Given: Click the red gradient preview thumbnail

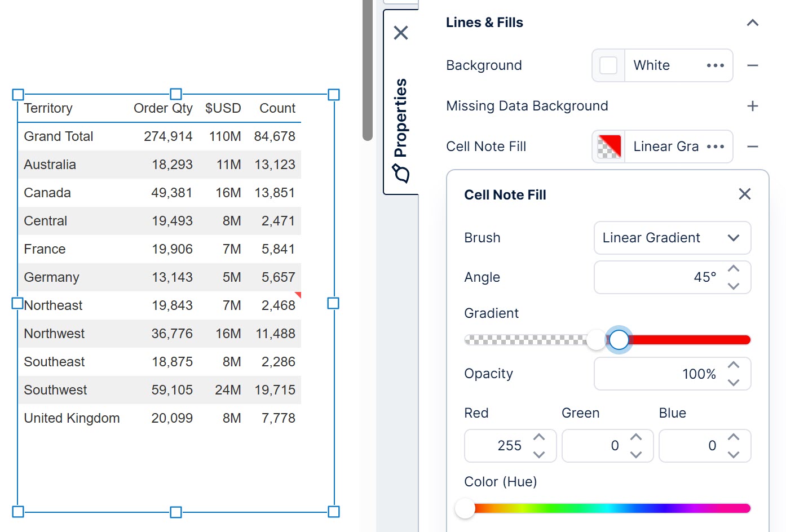Looking at the screenshot, I should point(608,147).
